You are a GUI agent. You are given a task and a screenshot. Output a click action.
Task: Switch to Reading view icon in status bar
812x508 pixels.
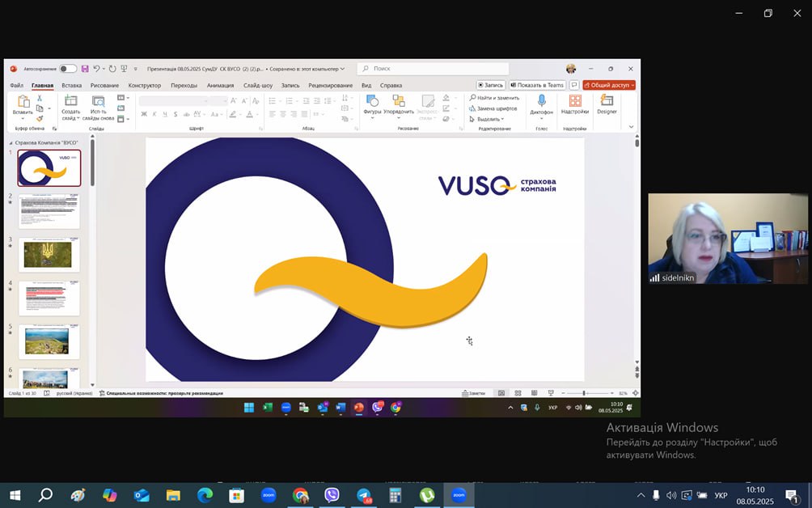click(x=535, y=393)
